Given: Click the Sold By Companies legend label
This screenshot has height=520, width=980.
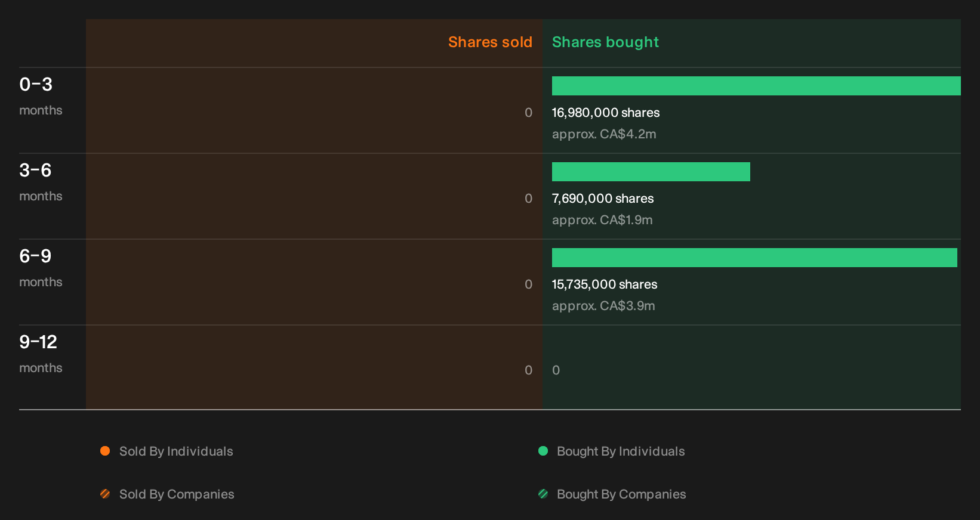Looking at the screenshot, I should tap(177, 494).
